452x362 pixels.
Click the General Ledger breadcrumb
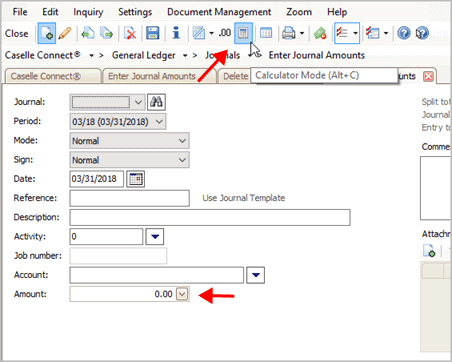[x=144, y=55]
